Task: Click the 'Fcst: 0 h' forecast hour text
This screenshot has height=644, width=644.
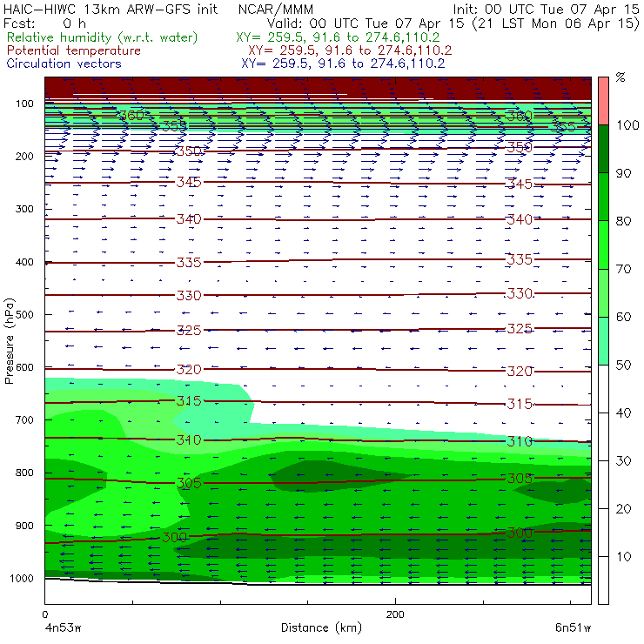Action: click(44, 23)
